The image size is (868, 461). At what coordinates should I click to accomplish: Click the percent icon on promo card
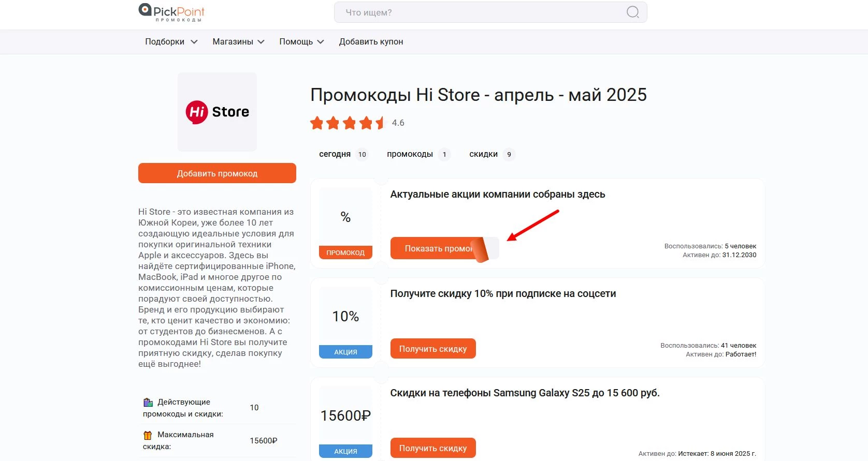(x=345, y=217)
